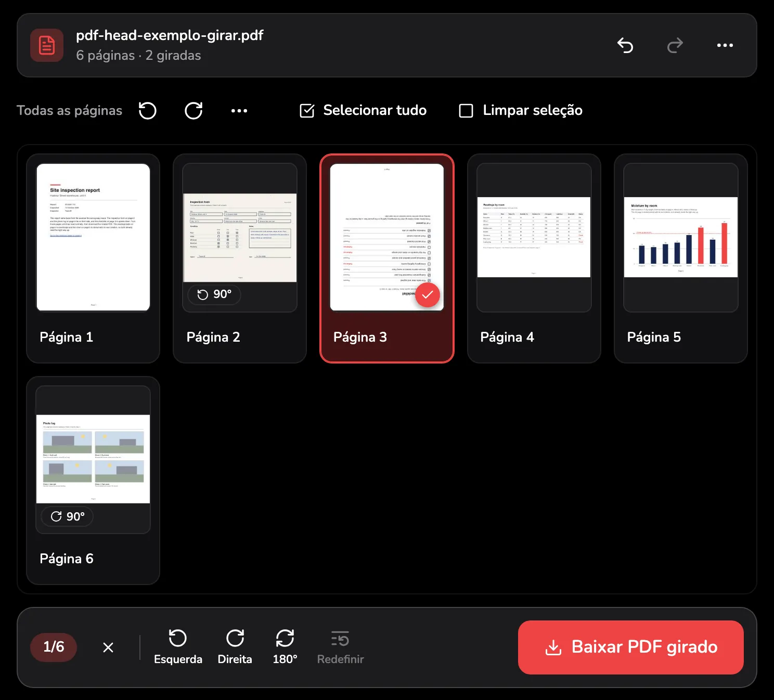Open more options for all pages
Image resolution: width=774 pixels, height=700 pixels.
pos(239,110)
